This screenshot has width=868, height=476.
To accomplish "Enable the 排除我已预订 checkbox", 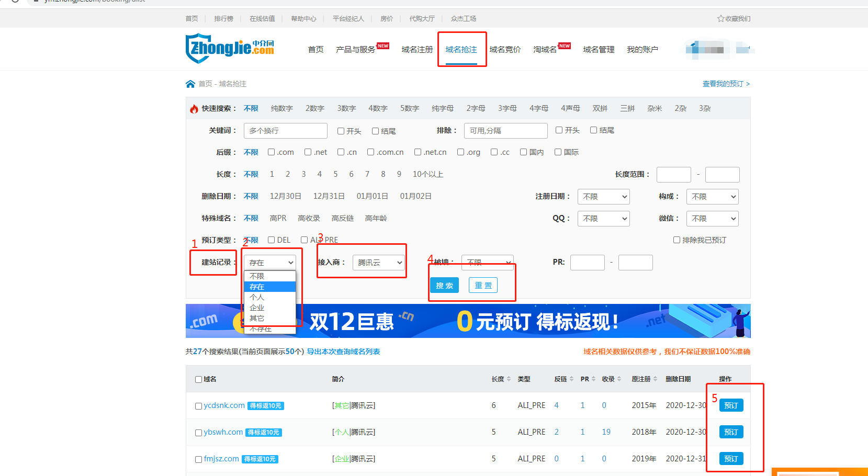I will (x=677, y=240).
